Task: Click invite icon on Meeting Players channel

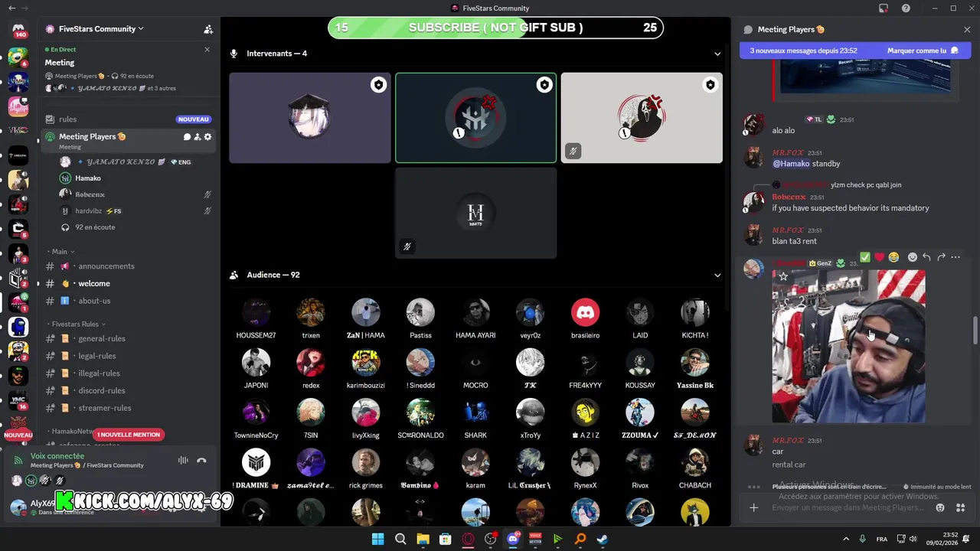Action: [x=197, y=137]
